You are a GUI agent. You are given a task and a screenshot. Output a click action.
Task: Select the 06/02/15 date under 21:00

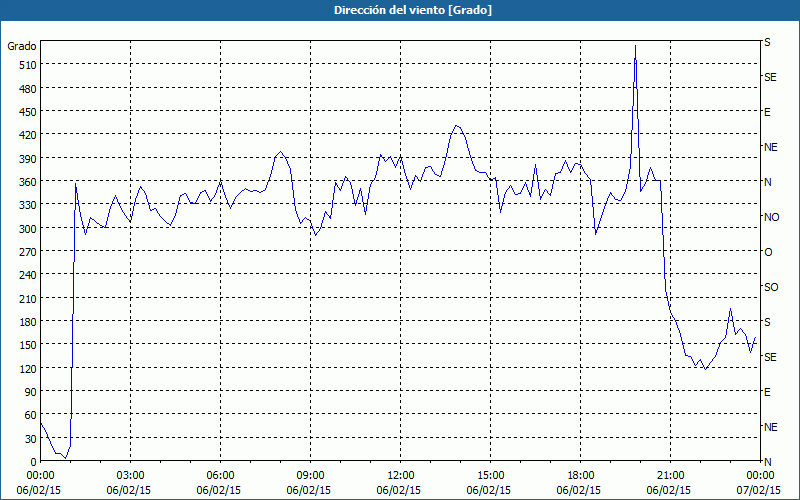pyautogui.click(x=669, y=490)
